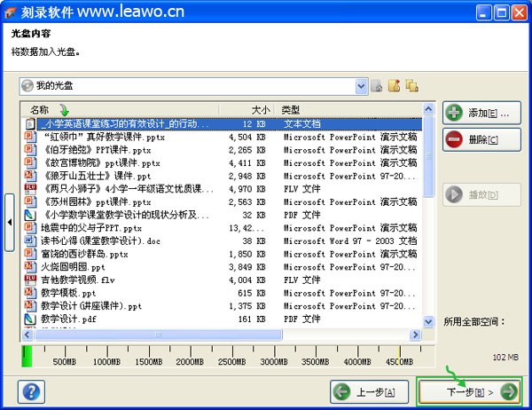Select file 富饶的西沙群岛.pptx

click(223, 254)
